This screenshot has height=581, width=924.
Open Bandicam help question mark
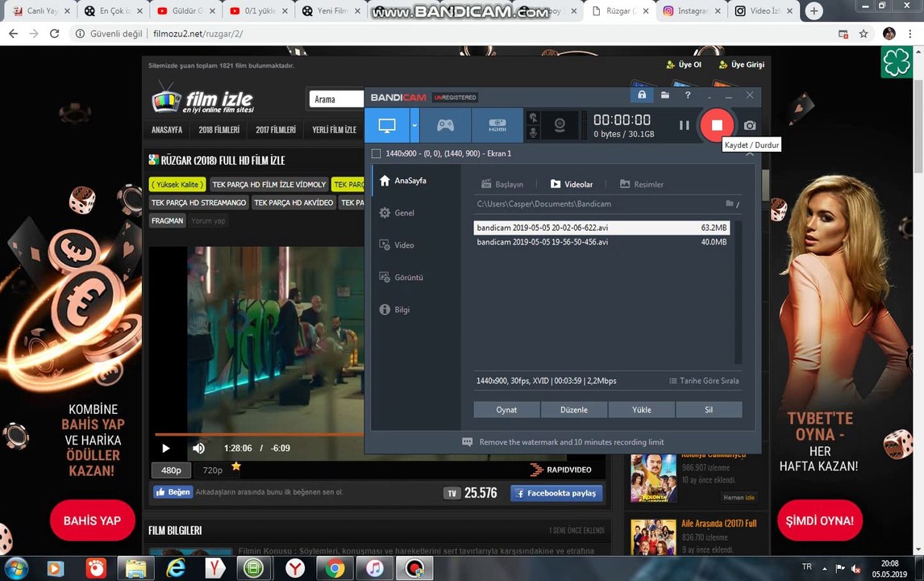(x=687, y=95)
